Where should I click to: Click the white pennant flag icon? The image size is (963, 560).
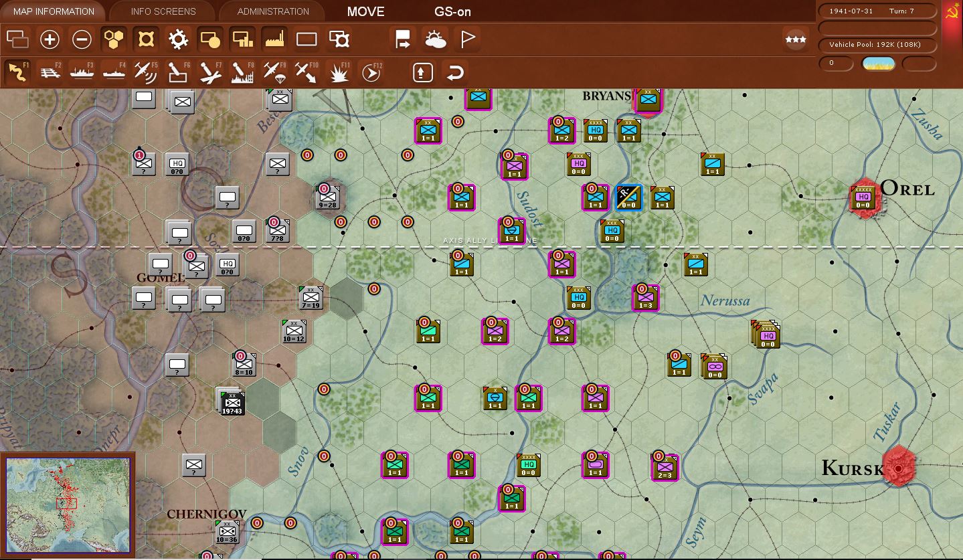click(x=468, y=39)
